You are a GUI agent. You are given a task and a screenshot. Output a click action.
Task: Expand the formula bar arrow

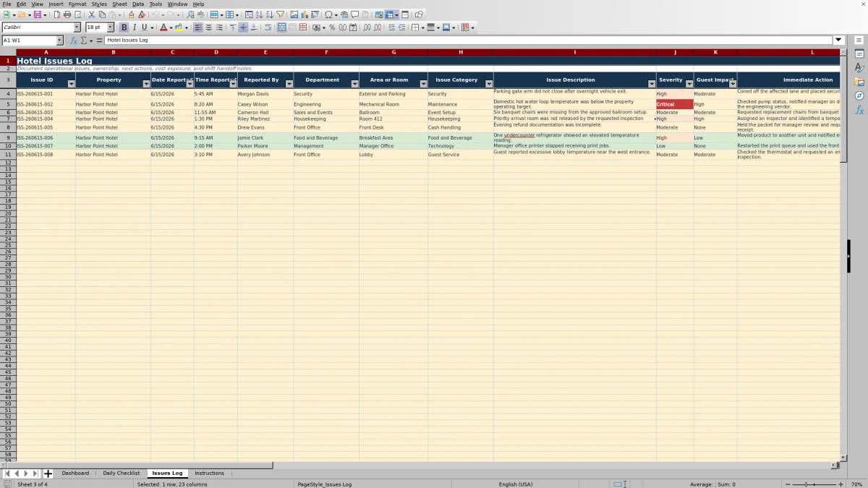tap(839, 40)
